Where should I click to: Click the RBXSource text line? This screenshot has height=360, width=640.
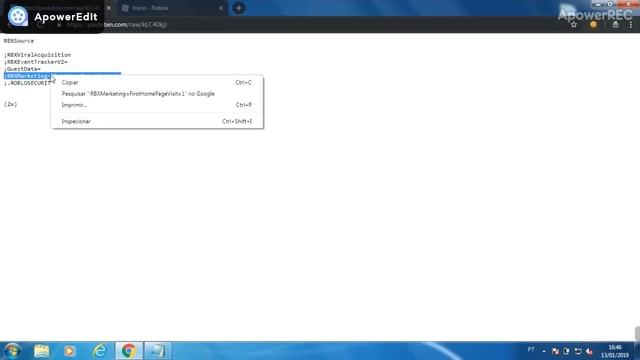(x=19, y=41)
